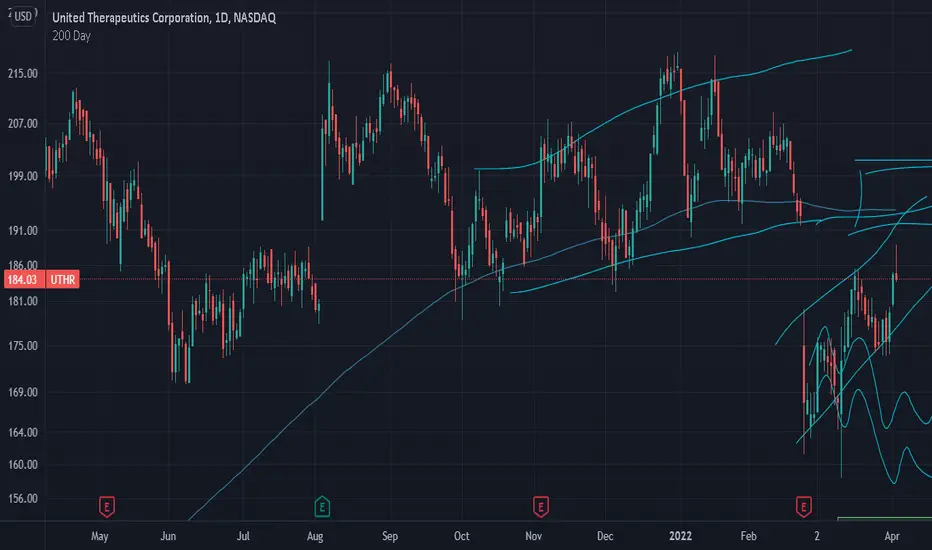Open the earnings marker near May
Image resolution: width=932 pixels, height=550 pixels.
tap(106, 507)
